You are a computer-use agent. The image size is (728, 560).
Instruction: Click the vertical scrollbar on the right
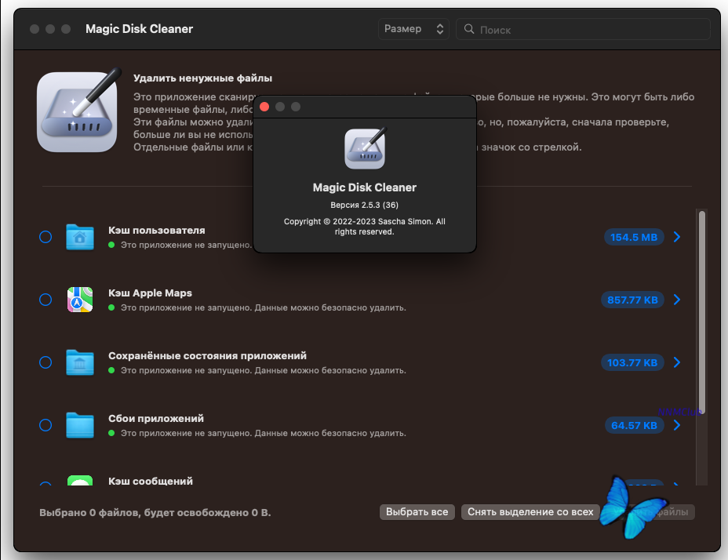pyautogui.click(x=701, y=314)
